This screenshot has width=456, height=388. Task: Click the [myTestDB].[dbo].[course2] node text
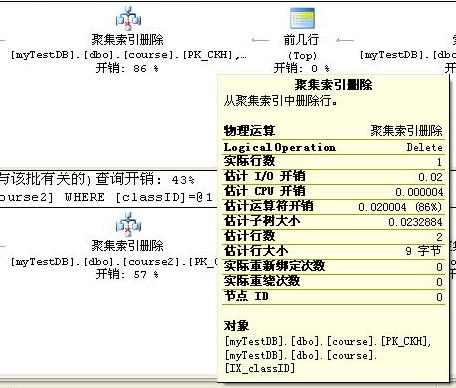(113, 262)
